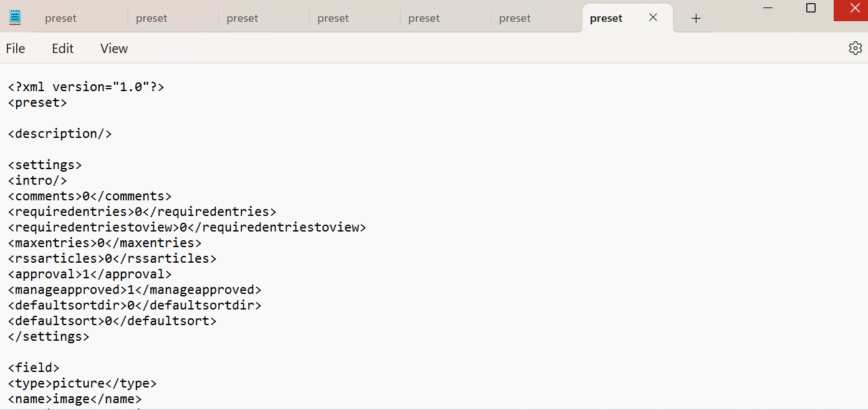Open the File menu
868x410 pixels.
tap(16, 48)
